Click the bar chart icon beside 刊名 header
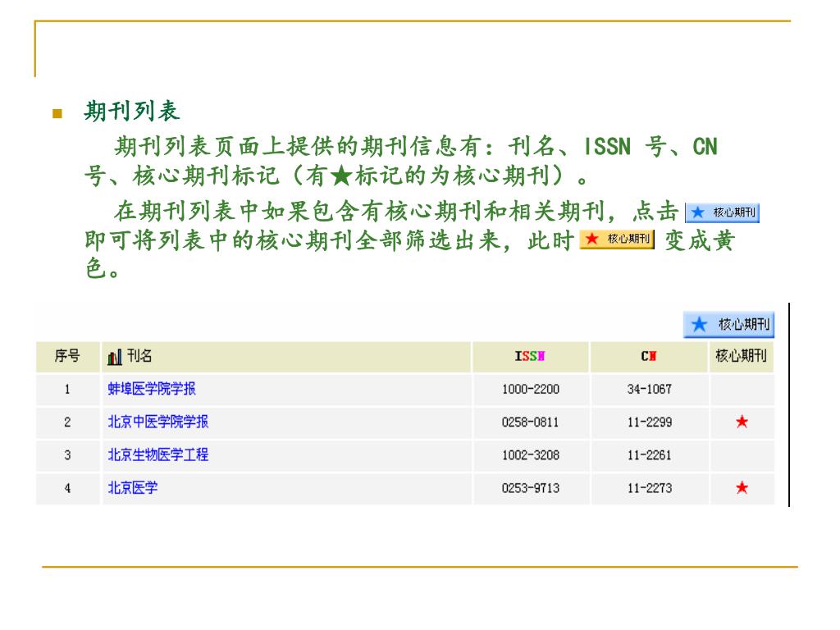This screenshot has height=630, width=840. tap(115, 357)
